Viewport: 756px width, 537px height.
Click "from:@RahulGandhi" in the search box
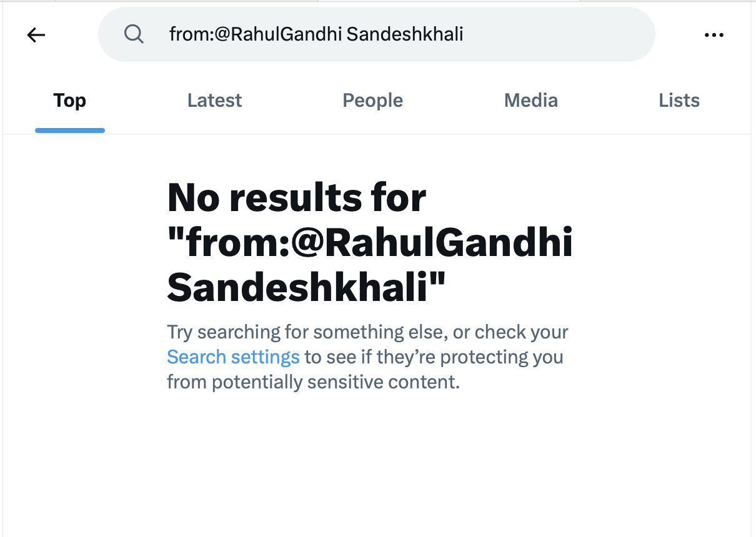pos(255,34)
